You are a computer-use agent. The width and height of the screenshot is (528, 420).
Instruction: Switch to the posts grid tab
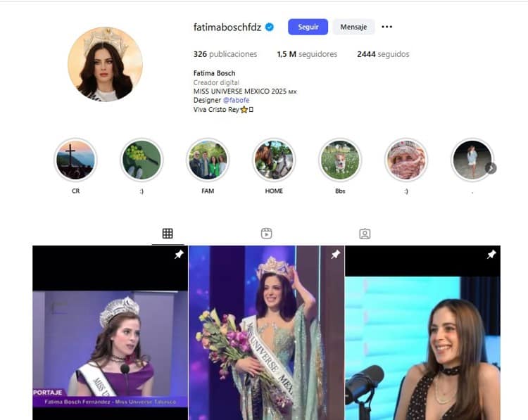[x=168, y=234]
